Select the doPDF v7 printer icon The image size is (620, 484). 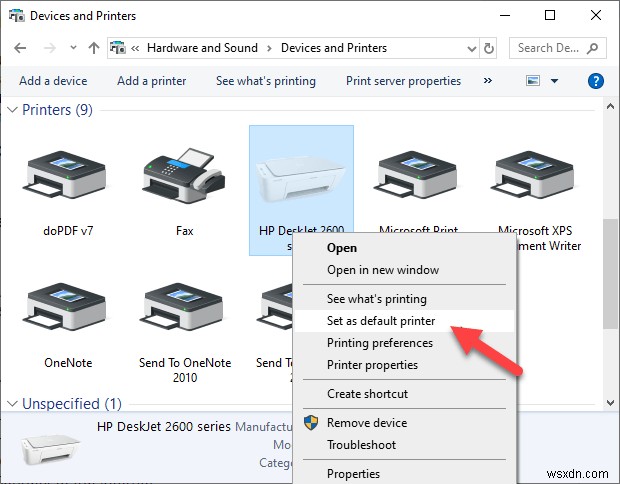point(65,174)
